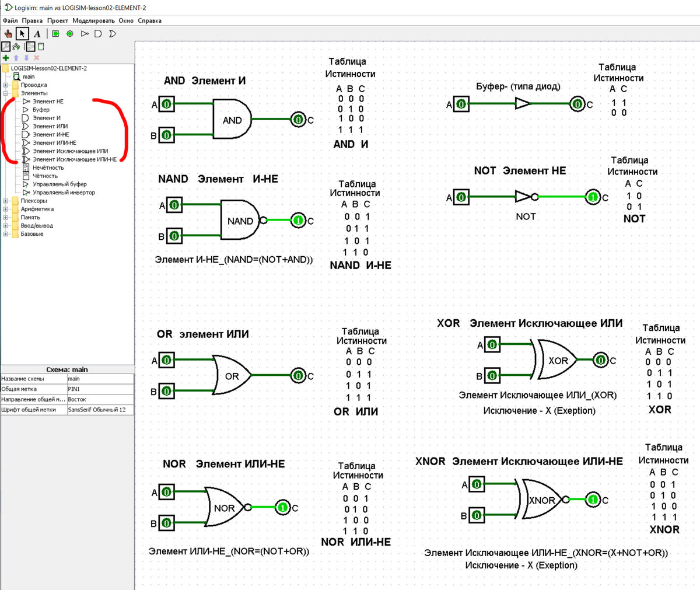Screen dimensions: 700x590
Task: Toggle input pin B of the NAND gate
Action: [x=174, y=236]
